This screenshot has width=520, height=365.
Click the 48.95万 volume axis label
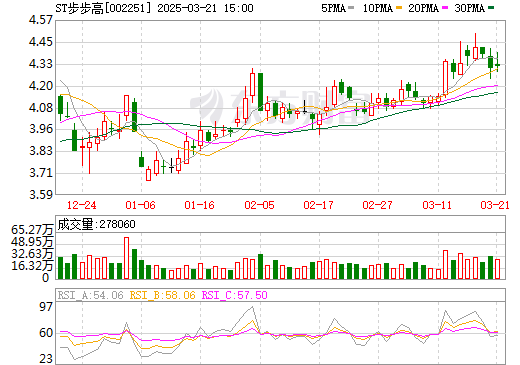[32, 242]
